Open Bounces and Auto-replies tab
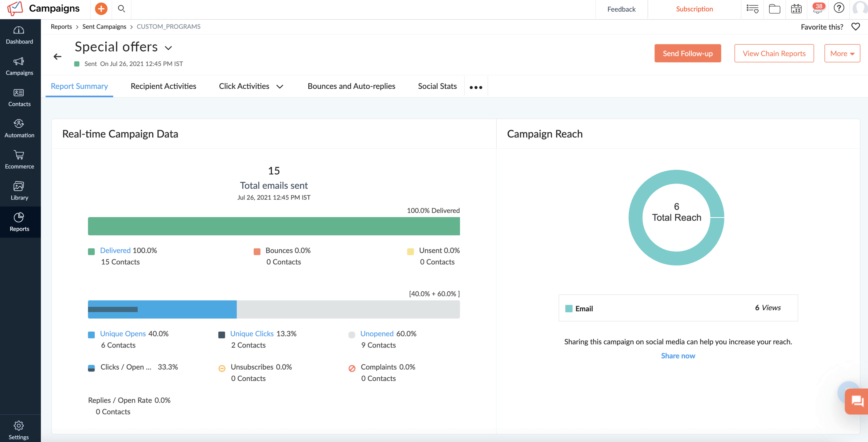This screenshot has width=868, height=442. point(351,86)
